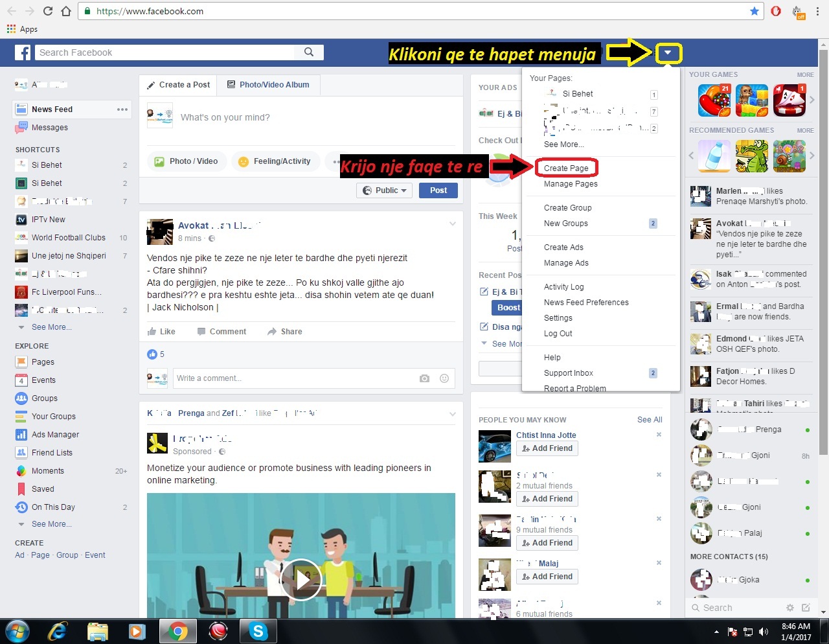
Task: Click the Search Facebook field
Action: pos(165,52)
